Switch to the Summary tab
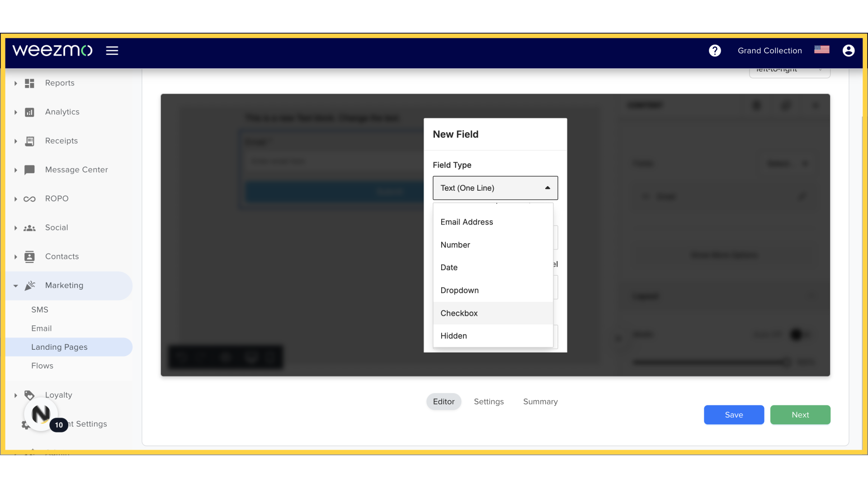 pos(540,402)
